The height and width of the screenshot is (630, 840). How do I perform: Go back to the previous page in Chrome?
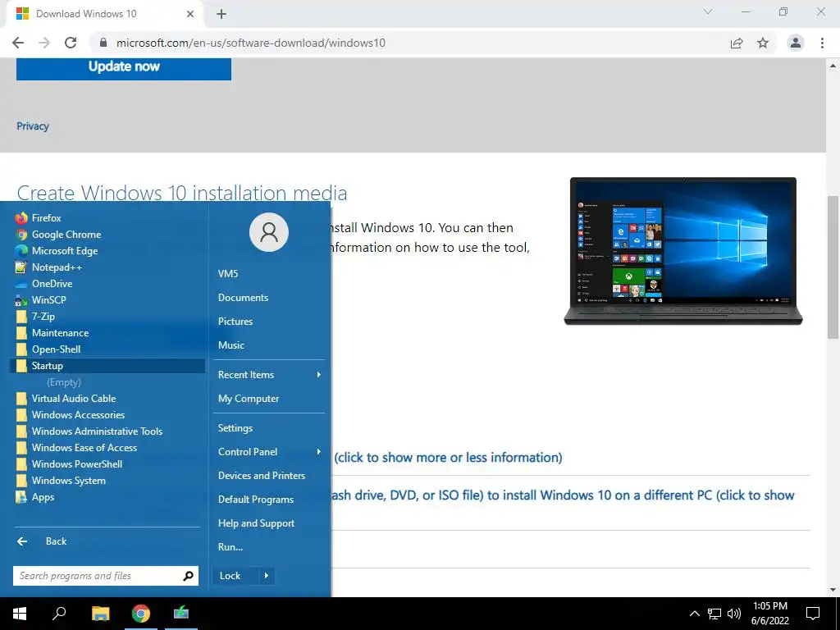(18, 43)
